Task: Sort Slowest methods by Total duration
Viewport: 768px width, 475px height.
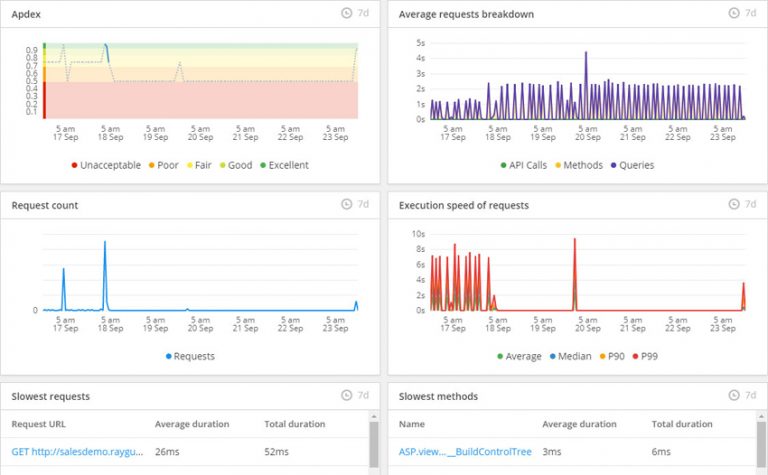Action: (682, 424)
